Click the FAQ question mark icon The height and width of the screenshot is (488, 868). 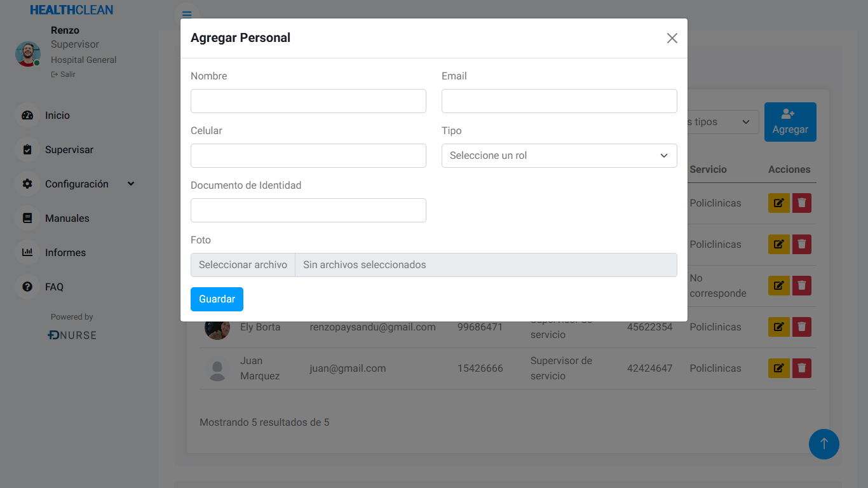click(27, 287)
